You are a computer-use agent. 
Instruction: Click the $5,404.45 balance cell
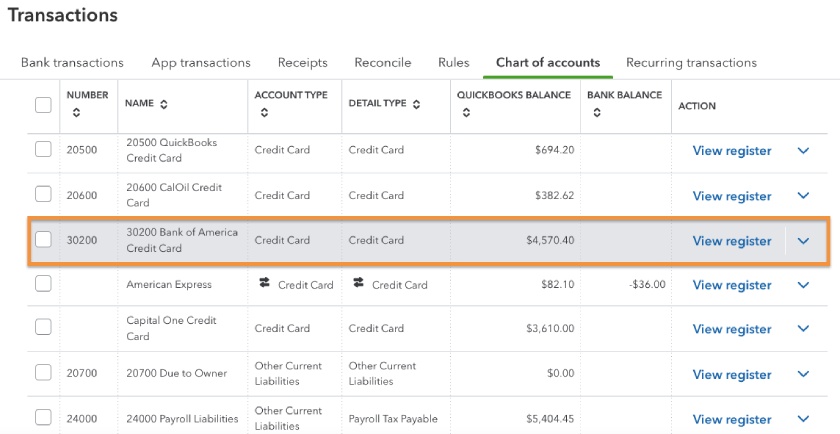pos(550,419)
